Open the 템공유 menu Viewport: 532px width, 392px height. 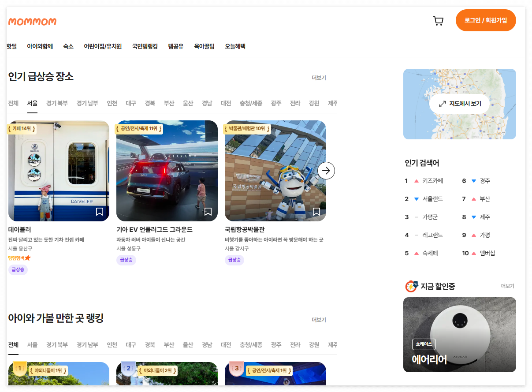point(176,46)
